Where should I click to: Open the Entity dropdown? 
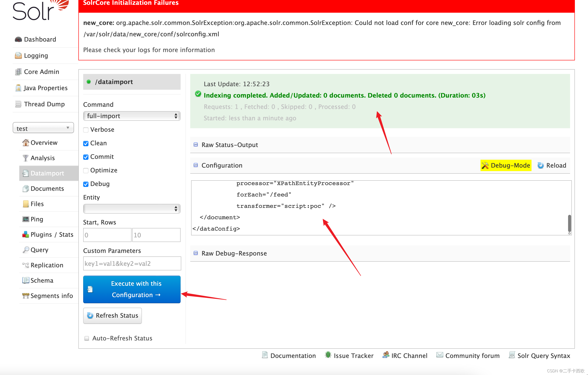tap(132, 209)
